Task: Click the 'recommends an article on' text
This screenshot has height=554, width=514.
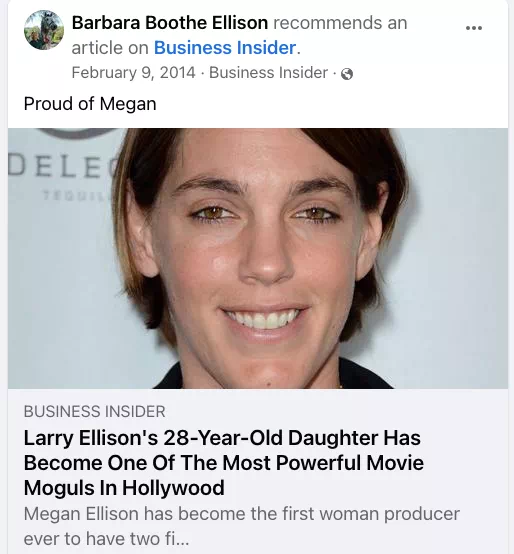Action: (240, 35)
